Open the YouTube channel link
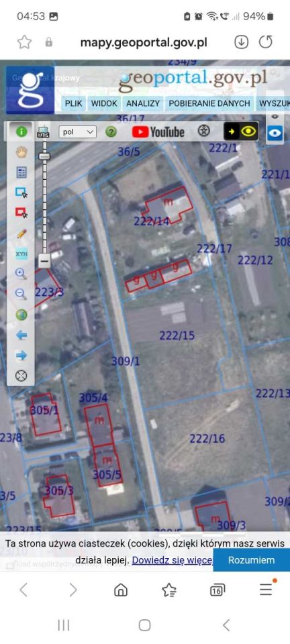The height and width of the screenshot is (644, 290). 158,132
